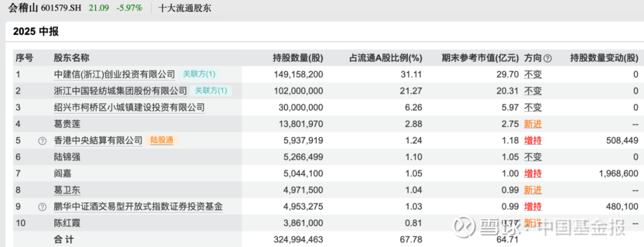The width and height of the screenshot is (644, 247).
Task: Click the 持股数量变动(股) column header
Action: click(x=604, y=58)
